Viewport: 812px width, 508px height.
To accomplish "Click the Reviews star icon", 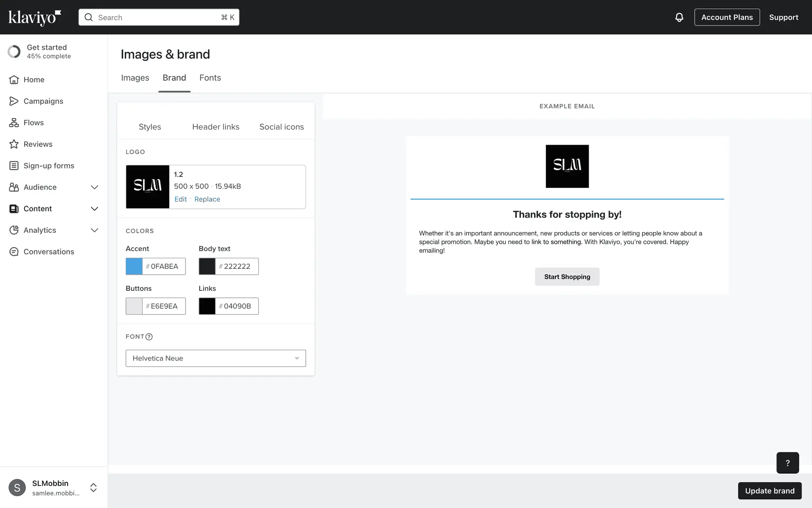I will pos(14,144).
